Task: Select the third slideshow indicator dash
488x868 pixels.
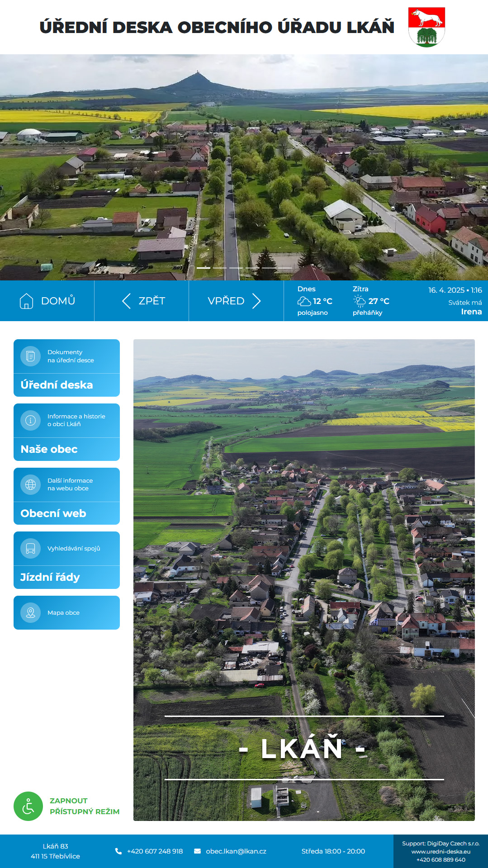Action: point(236,268)
